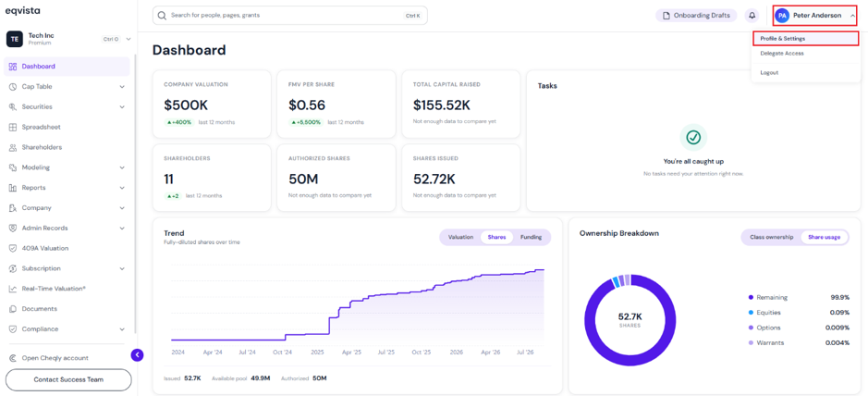Click the Reports chart icon
The image size is (868, 396).
[x=13, y=188]
